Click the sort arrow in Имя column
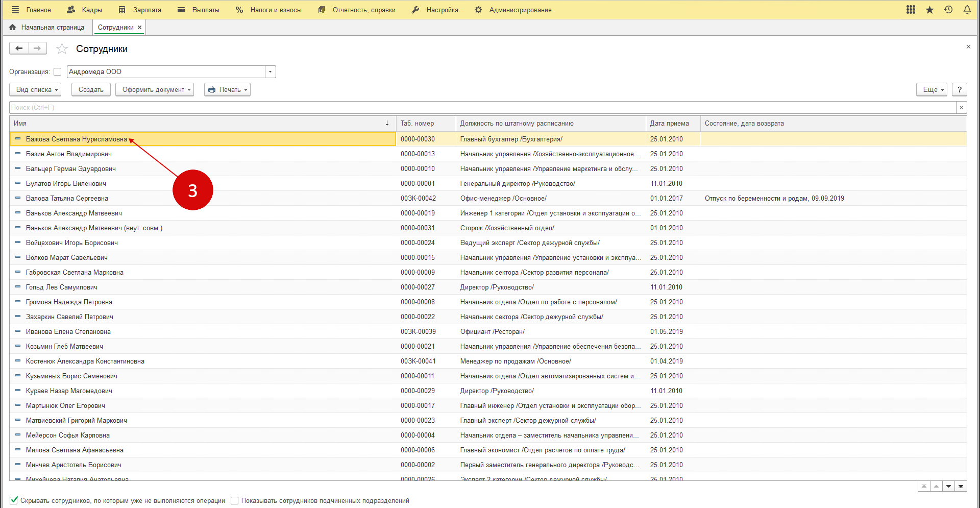This screenshot has width=980, height=508. tap(387, 123)
